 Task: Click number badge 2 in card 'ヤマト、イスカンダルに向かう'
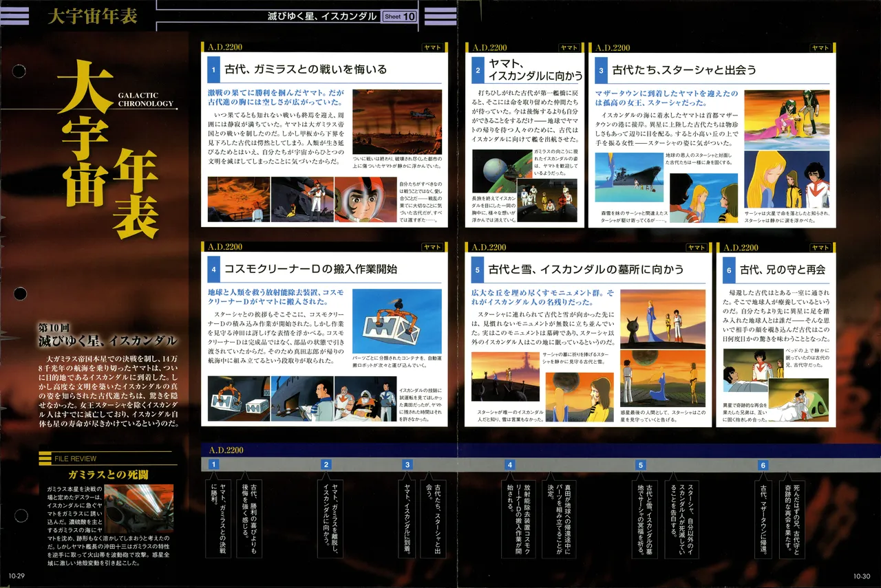477,69
